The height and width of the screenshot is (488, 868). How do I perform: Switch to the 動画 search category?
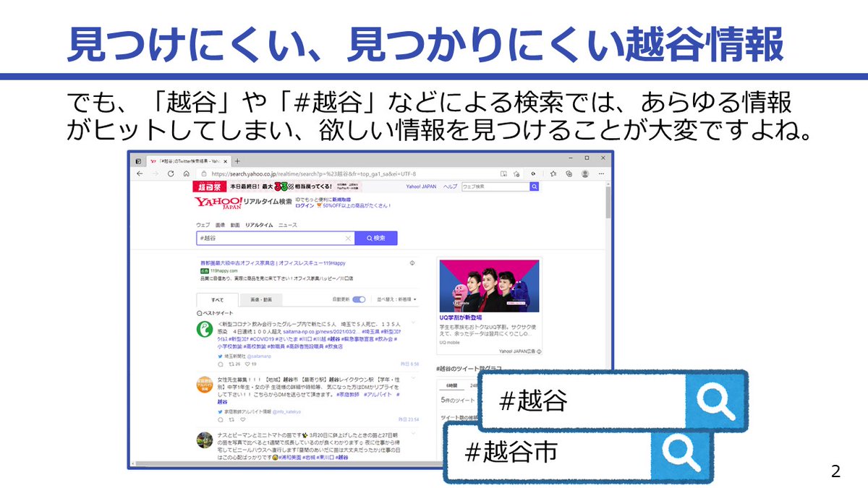(235, 226)
